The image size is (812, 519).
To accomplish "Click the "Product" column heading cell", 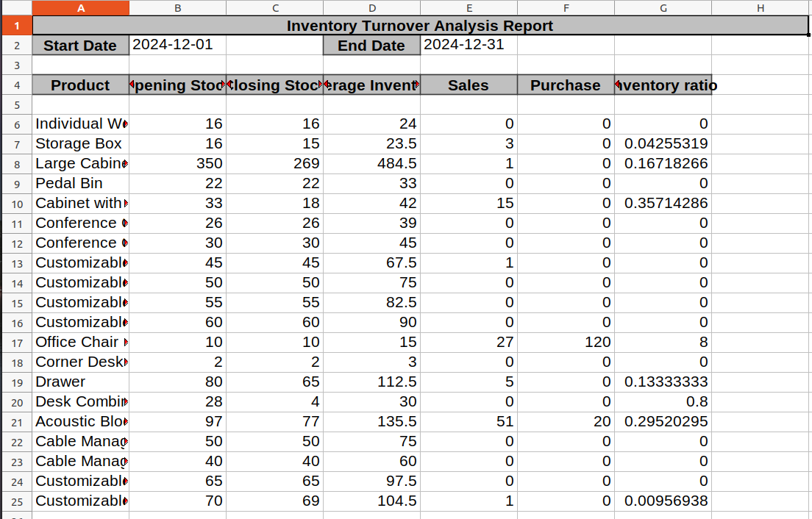I will pos(81,85).
